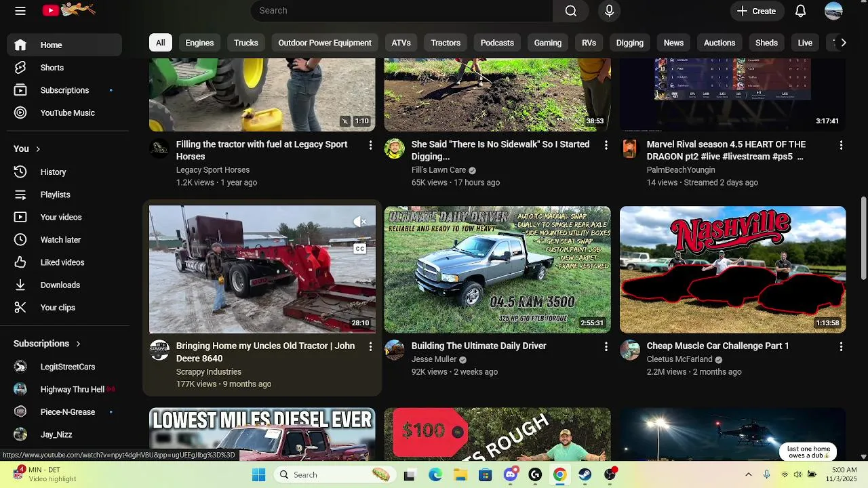The height and width of the screenshot is (488, 868).
Task: Select the ATVs chip
Action: (401, 43)
